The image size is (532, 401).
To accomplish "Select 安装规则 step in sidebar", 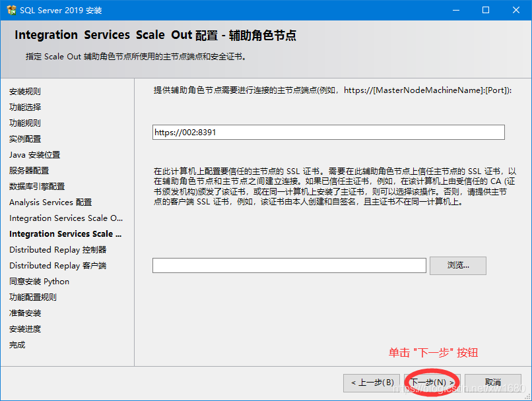I will click(25, 92).
